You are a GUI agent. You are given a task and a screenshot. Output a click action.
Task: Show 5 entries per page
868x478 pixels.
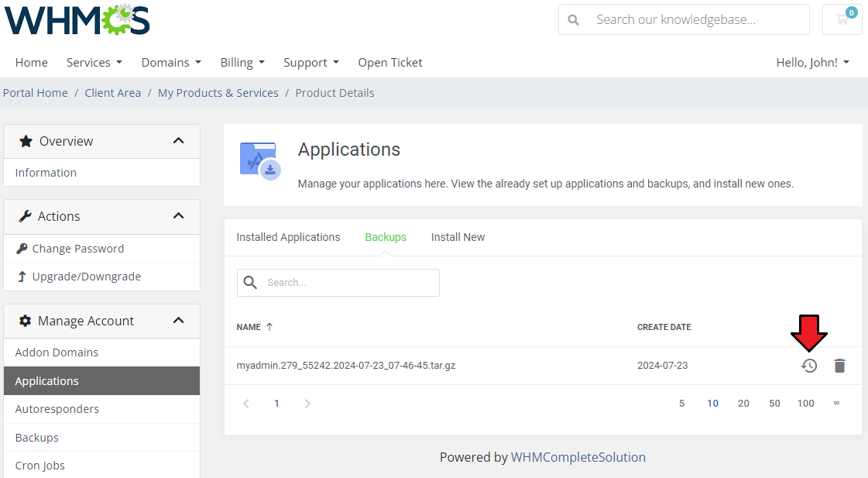(682, 403)
